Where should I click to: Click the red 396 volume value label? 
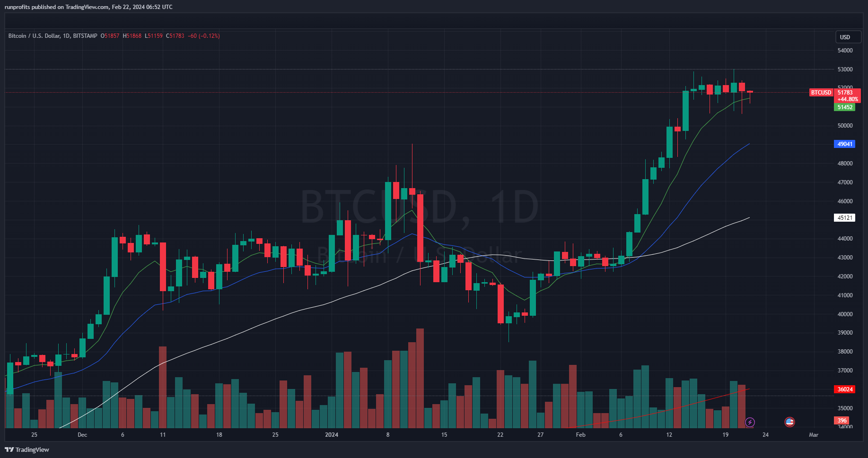click(842, 421)
